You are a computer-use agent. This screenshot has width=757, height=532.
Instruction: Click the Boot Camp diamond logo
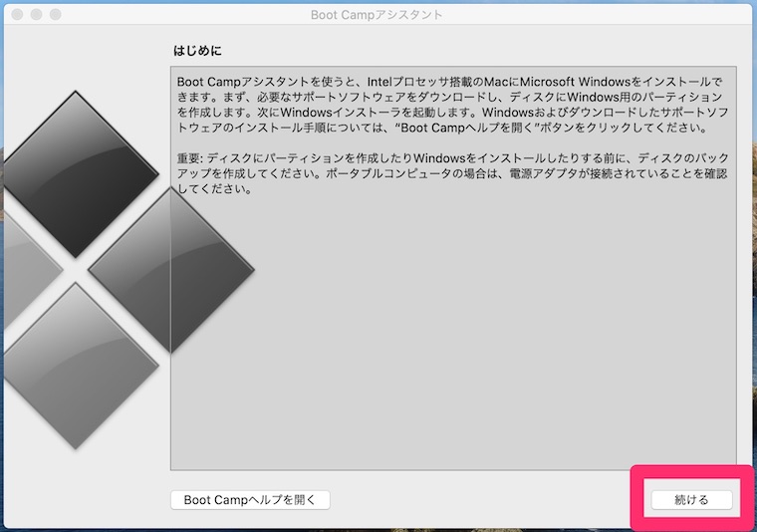[127, 270]
